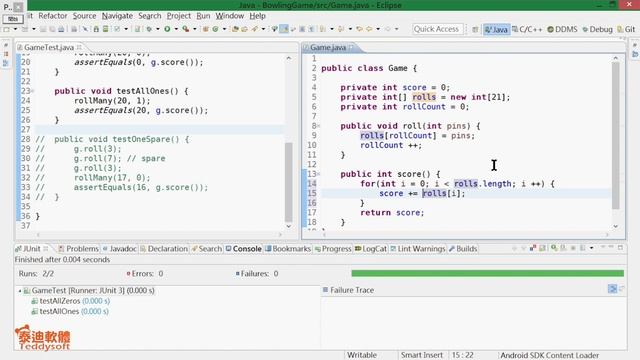Open the Window menu
The image size is (640, 360).
coord(229,16)
